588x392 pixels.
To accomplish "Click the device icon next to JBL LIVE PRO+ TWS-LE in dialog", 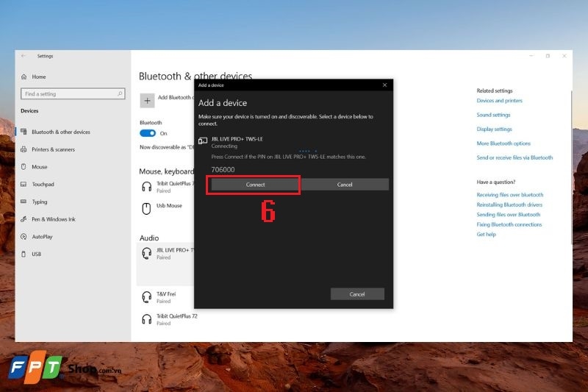I will click(203, 141).
